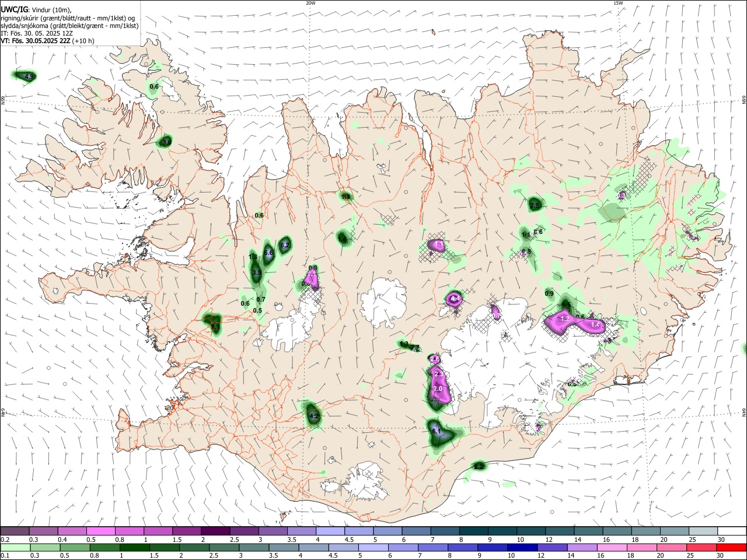Image resolution: width=747 pixels, height=560 pixels.
Task: Click the '6.2' rain value in west Iceland
Action: (x=285, y=245)
